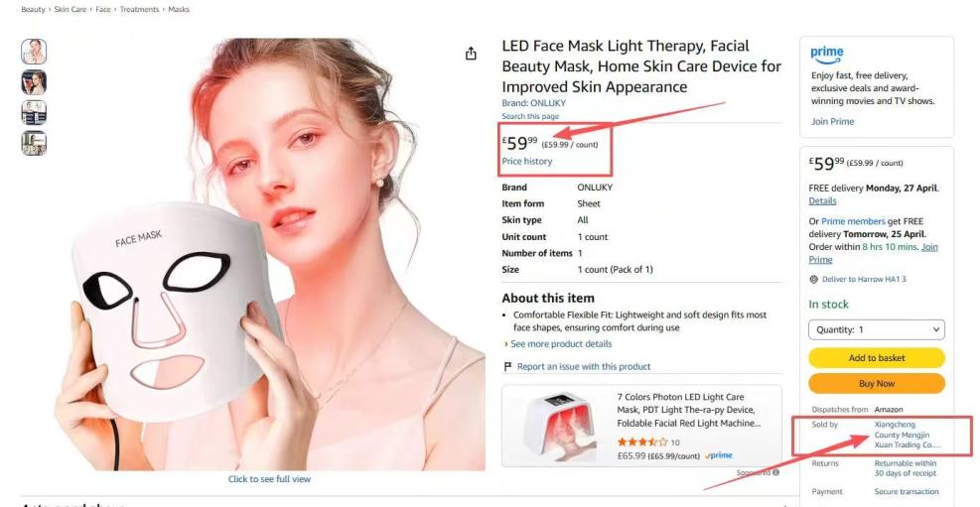The image size is (980, 507).
Task: Click the sponsored info icon
Action: coord(775,472)
